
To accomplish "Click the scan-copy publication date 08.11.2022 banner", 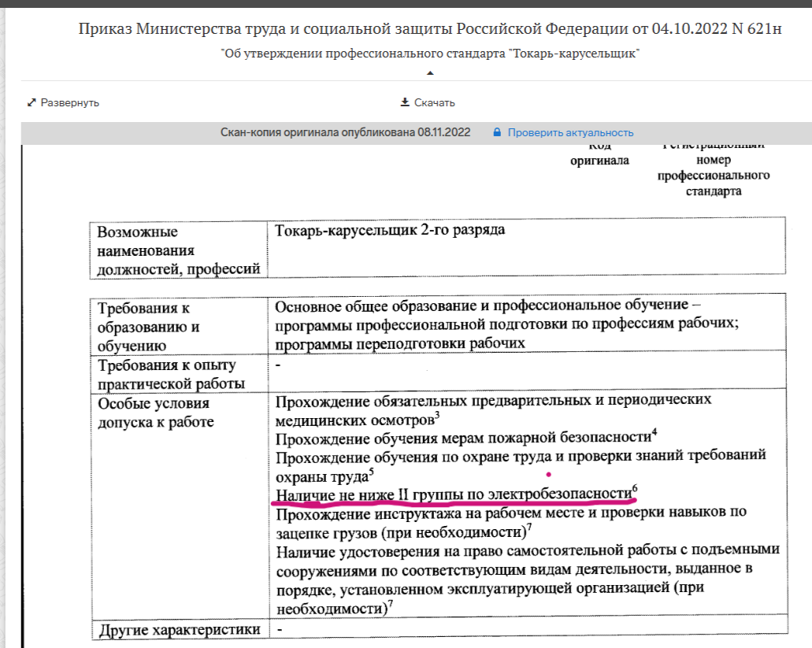I will (345, 132).
